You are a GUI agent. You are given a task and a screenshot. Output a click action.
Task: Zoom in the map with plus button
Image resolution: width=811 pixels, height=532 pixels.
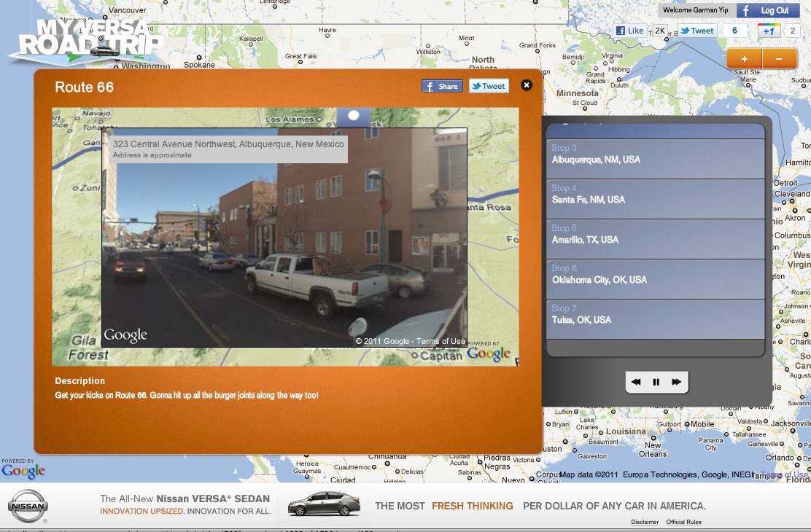pyautogui.click(x=745, y=59)
